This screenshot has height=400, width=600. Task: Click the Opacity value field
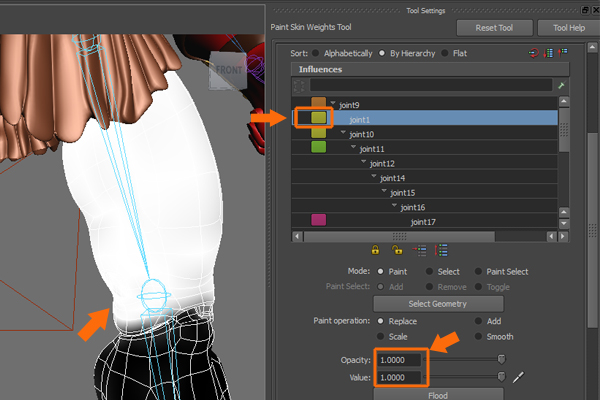pos(399,360)
